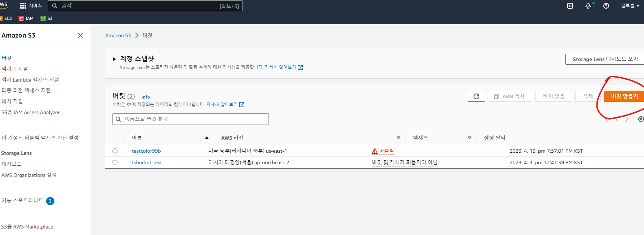Open the Storage Lens dashboards link
This screenshot has width=644, height=235.
pyautogui.click(x=12, y=164)
